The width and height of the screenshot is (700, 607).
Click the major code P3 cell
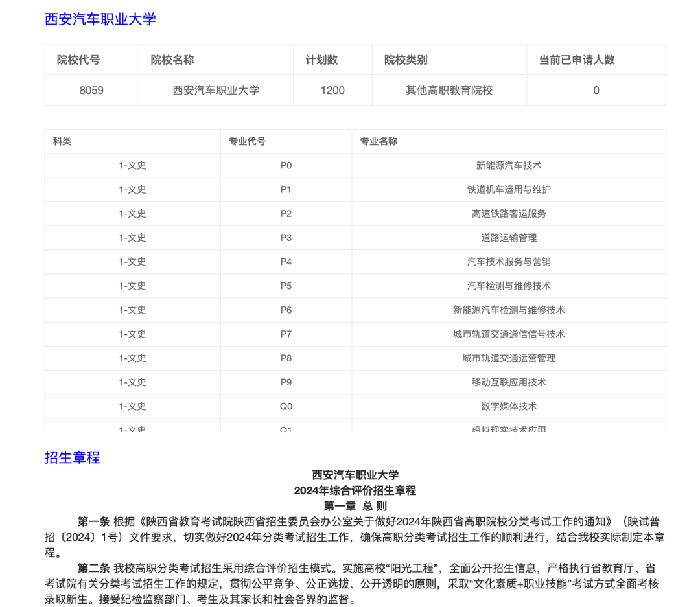[285, 237]
